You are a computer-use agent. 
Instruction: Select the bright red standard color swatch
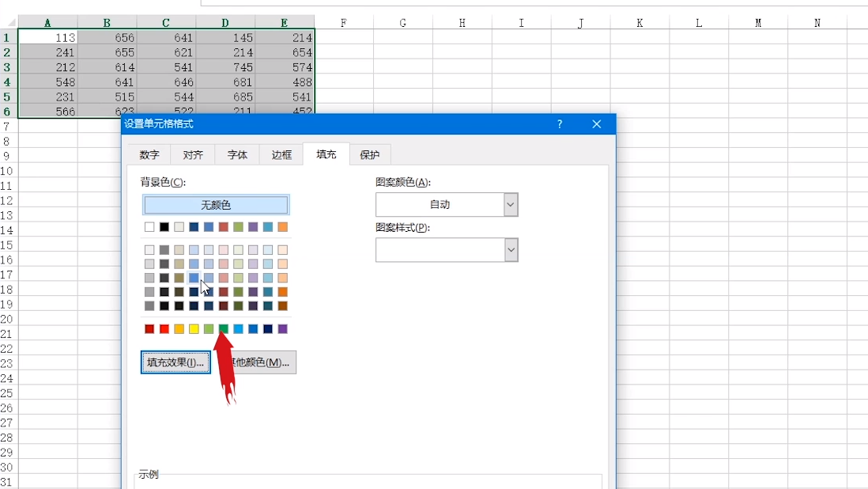164,328
